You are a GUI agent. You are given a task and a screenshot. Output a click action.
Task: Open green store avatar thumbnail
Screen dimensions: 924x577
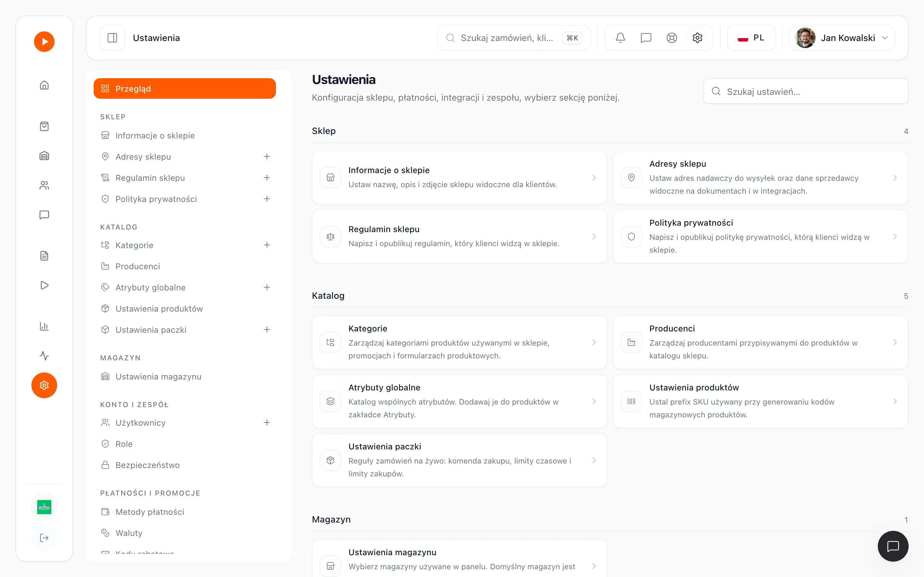click(x=44, y=507)
